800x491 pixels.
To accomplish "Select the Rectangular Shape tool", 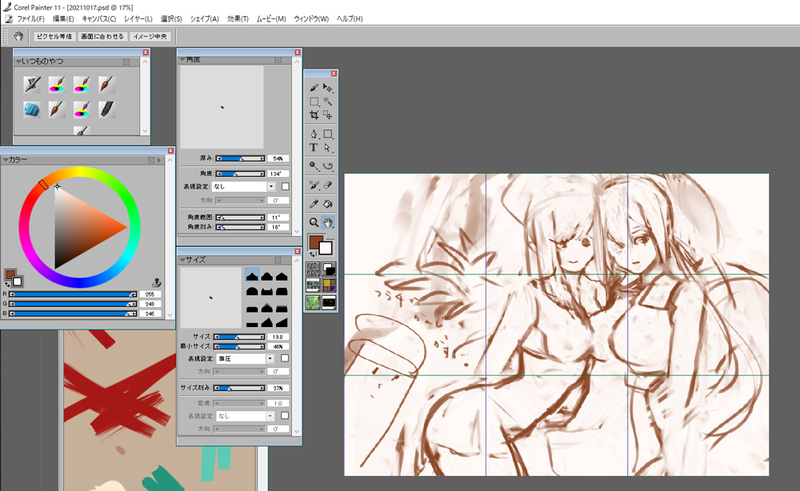I will coord(328,134).
